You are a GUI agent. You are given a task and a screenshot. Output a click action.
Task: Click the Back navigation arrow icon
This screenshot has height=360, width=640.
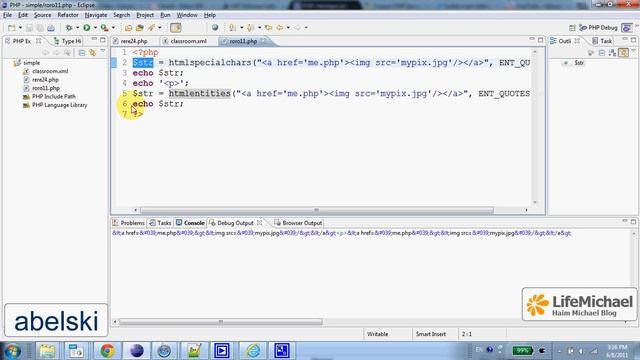pos(280,28)
